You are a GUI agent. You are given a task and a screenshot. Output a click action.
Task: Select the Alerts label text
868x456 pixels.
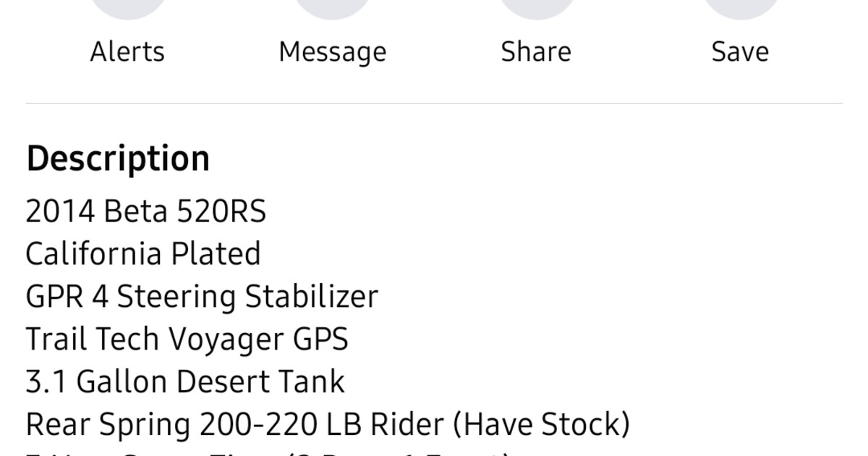pyautogui.click(x=127, y=51)
